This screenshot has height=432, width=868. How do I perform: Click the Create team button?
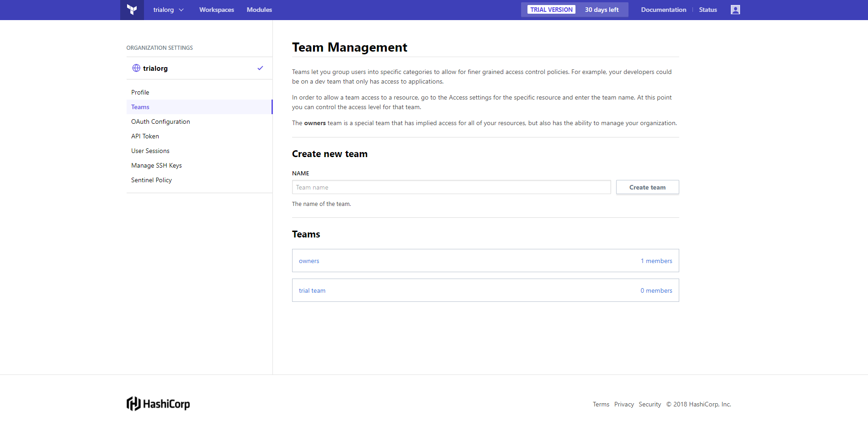[x=647, y=187]
